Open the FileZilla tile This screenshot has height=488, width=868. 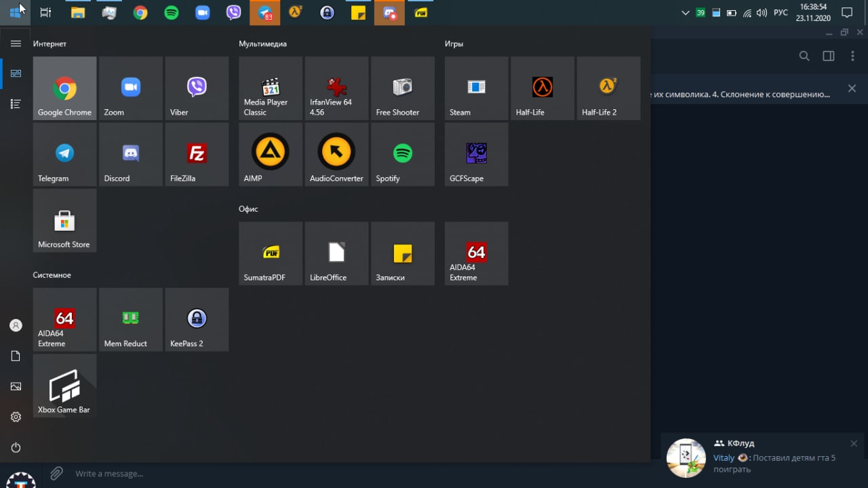point(197,154)
